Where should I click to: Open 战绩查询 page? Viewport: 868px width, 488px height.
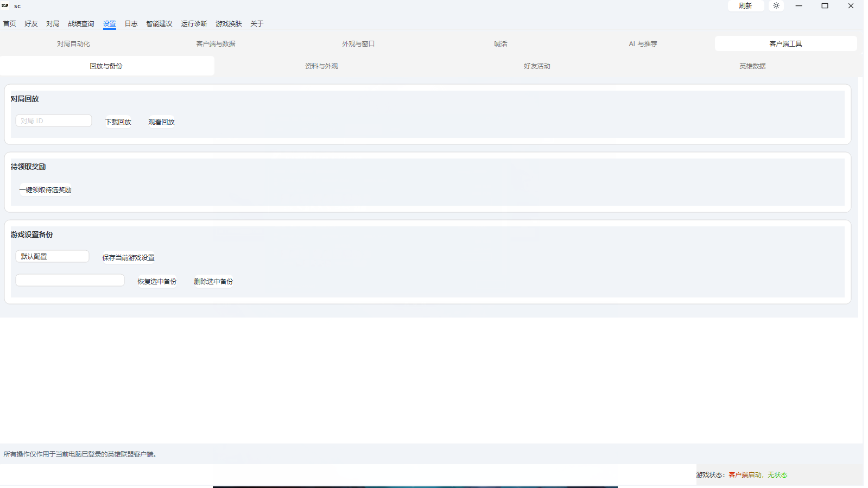click(x=81, y=24)
